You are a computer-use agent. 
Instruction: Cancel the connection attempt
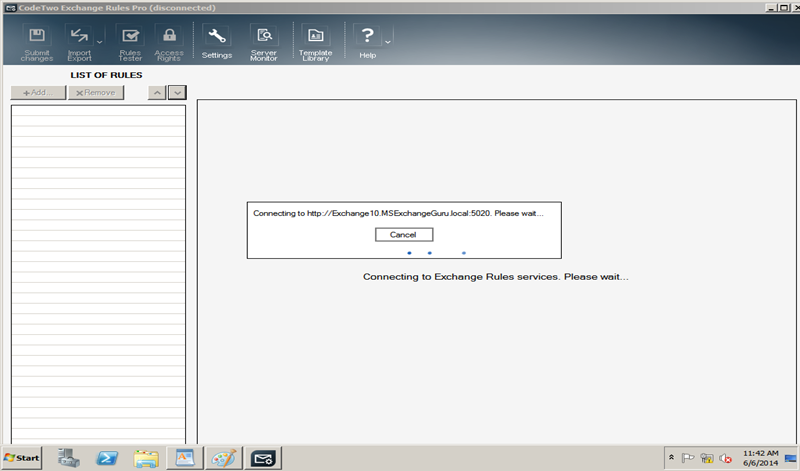pyautogui.click(x=404, y=235)
